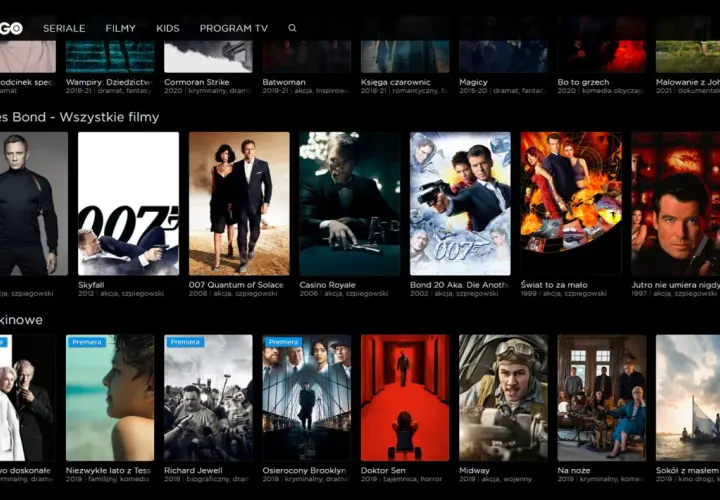Open PROGRAM TV section
Screen dimensions: 720x500
(x=233, y=28)
